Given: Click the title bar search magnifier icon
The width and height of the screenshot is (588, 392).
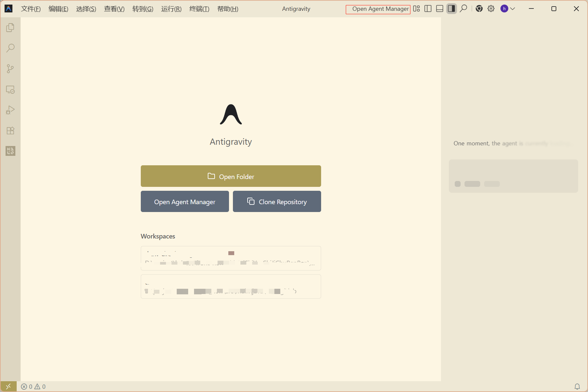Looking at the screenshot, I should pyautogui.click(x=463, y=8).
